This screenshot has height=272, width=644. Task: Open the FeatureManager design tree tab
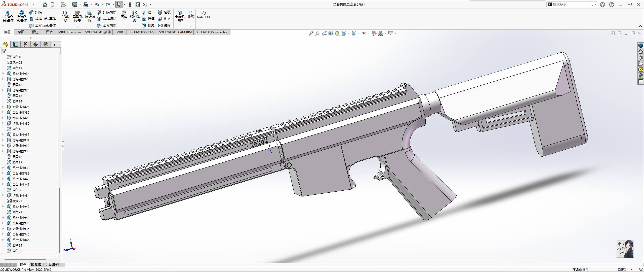pyautogui.click(x=6, y=44)
